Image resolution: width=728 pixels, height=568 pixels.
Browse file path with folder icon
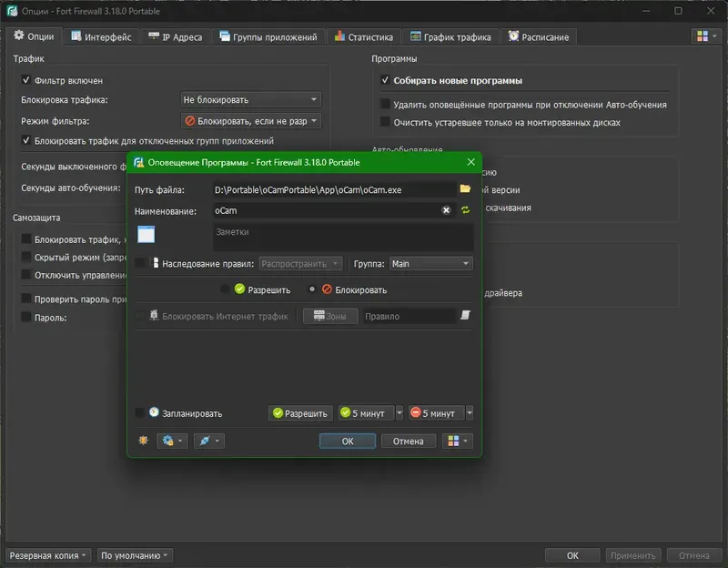(x=465, y=188)
